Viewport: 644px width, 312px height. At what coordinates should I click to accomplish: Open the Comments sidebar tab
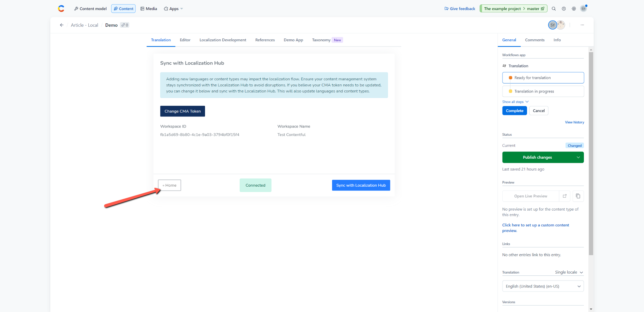(535, 40)
